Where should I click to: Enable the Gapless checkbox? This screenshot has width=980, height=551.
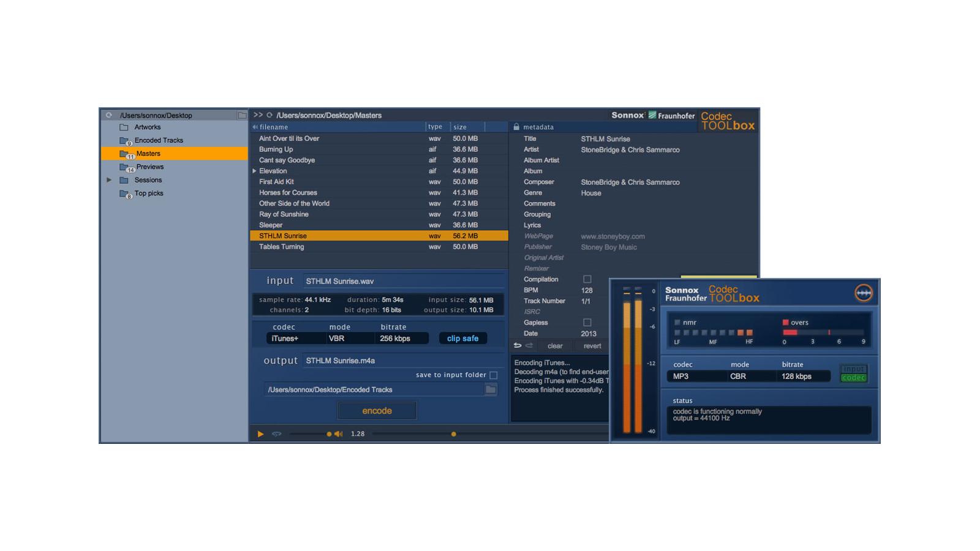(587, 323)
